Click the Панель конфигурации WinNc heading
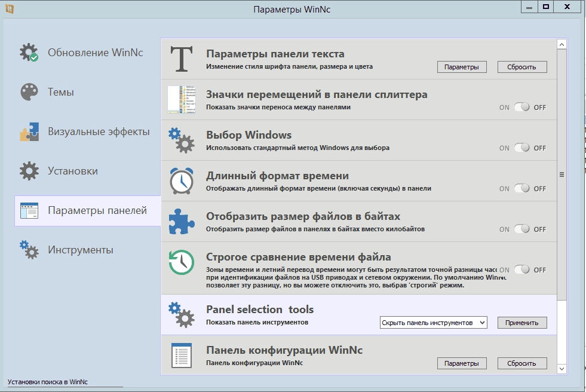586x392 pixels. click(x=284, y=350)
